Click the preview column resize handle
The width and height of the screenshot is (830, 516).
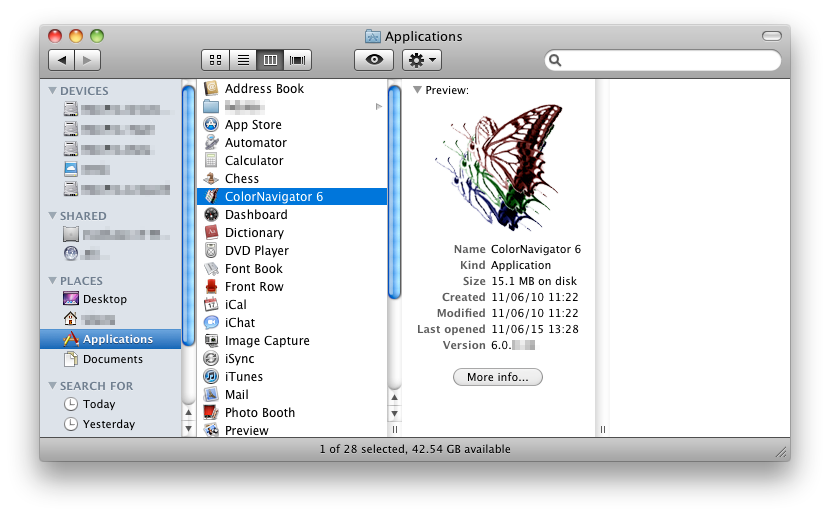(x=602, y=429)
